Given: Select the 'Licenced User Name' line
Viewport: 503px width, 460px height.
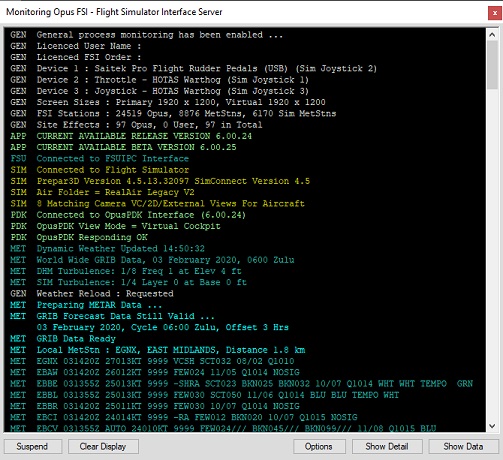Looking at the screenshot, I should click(76, 46).
